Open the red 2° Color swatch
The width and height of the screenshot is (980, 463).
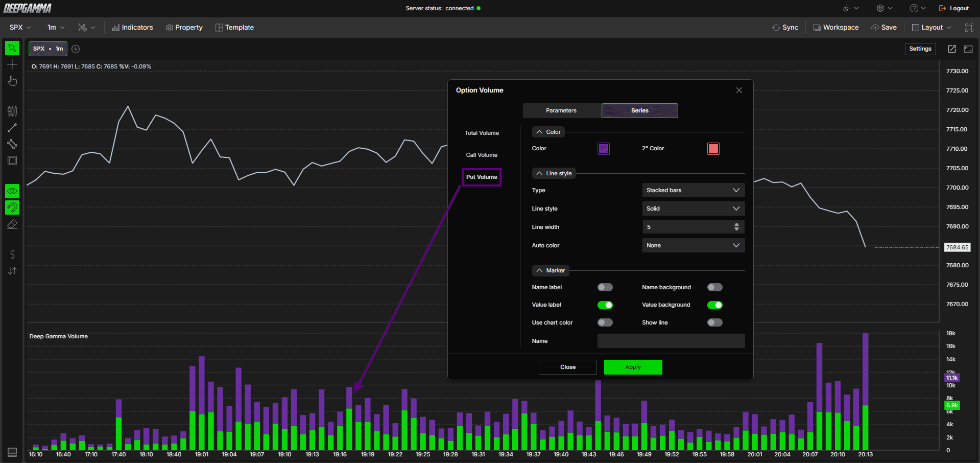(713, 149)
